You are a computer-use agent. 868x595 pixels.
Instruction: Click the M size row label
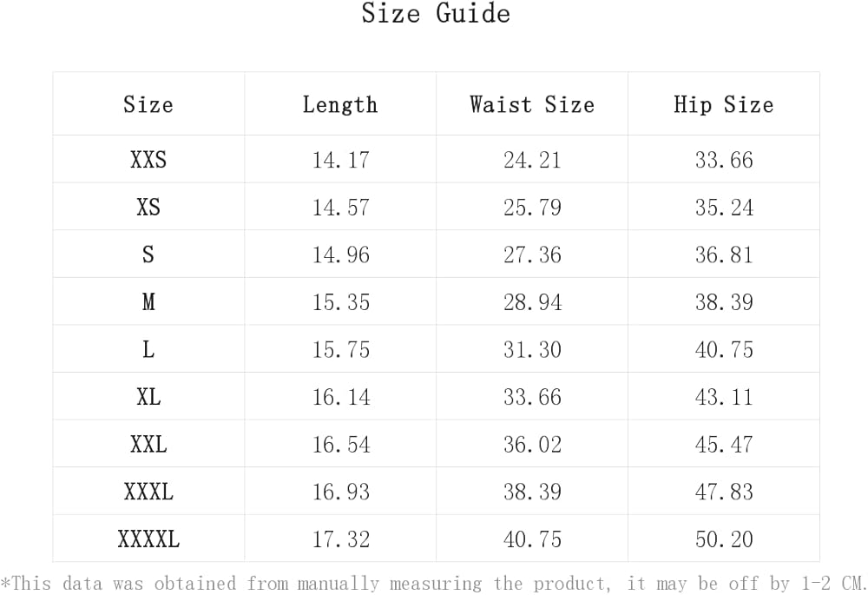click(x=148, y=302)
